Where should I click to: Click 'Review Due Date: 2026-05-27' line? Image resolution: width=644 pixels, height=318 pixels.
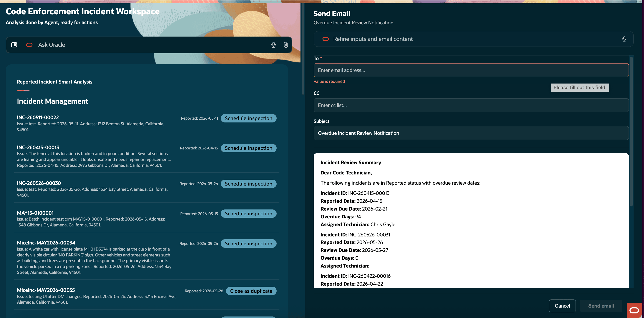(354, 250)
